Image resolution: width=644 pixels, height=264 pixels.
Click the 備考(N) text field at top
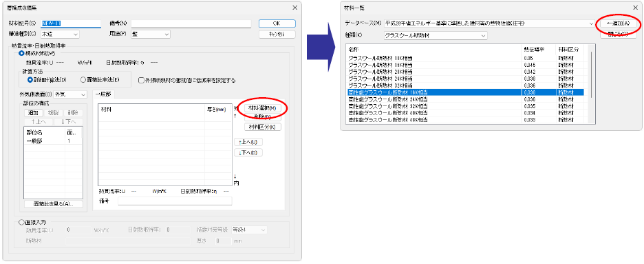click(191, 23)
